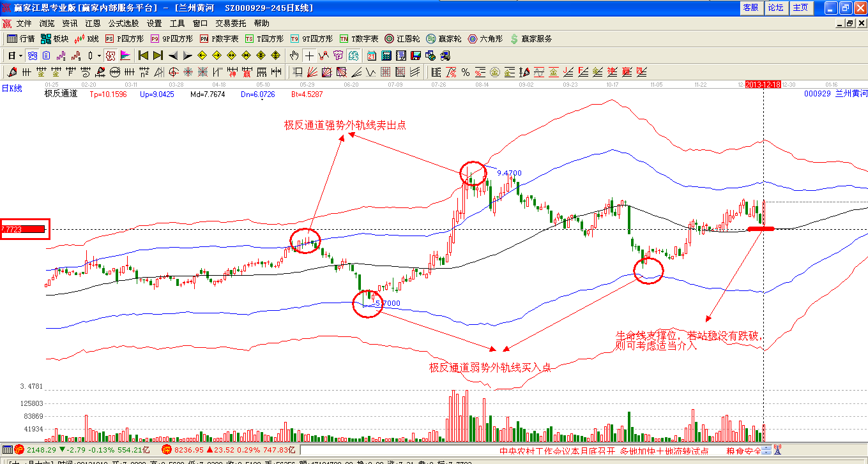Click the 论坛 forum button
Screen dimensions: 868x464
775,8
